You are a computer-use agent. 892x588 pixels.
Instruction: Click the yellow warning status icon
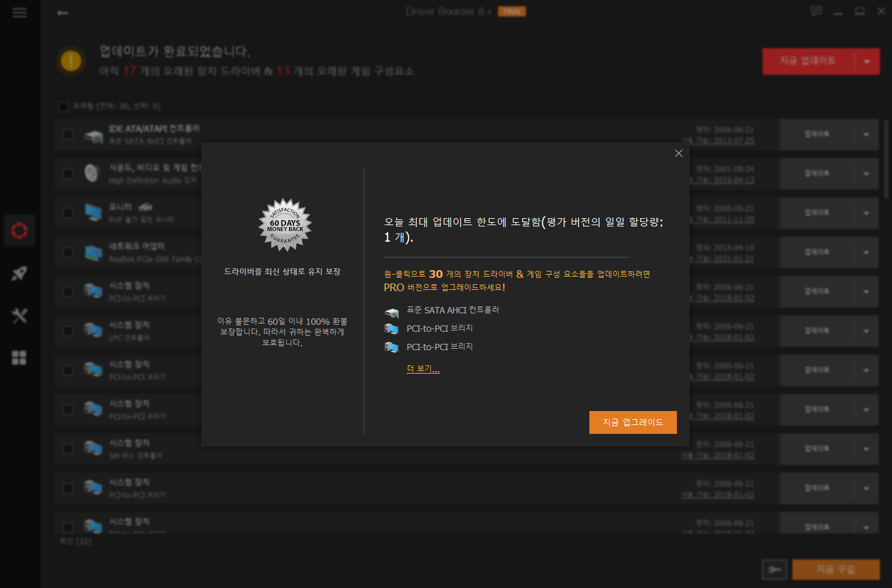point(70,61)
